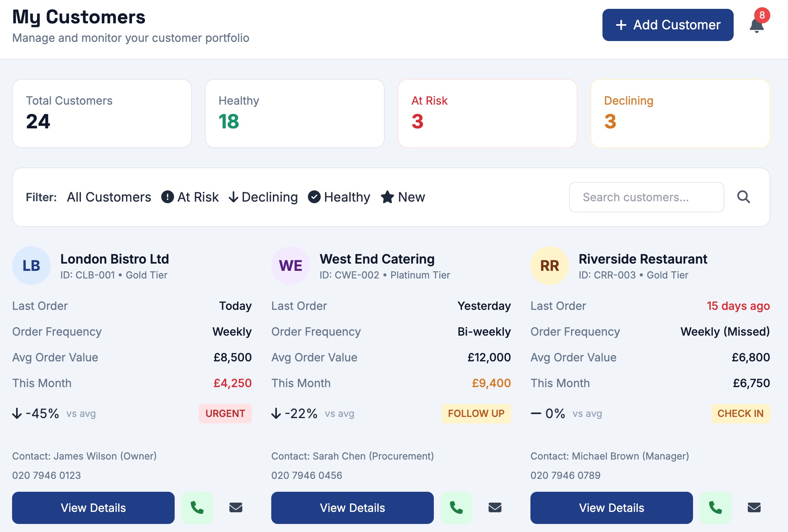
Task: Click the search magnifier icon
Action: point(743,197)
